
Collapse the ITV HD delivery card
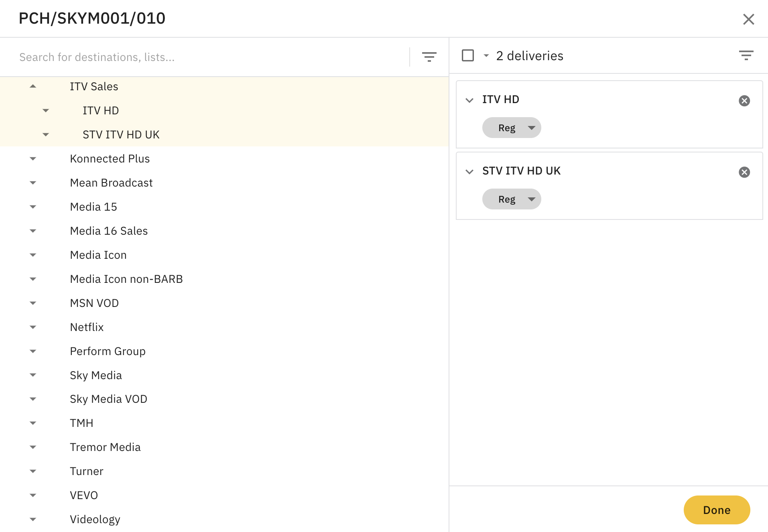469,100
